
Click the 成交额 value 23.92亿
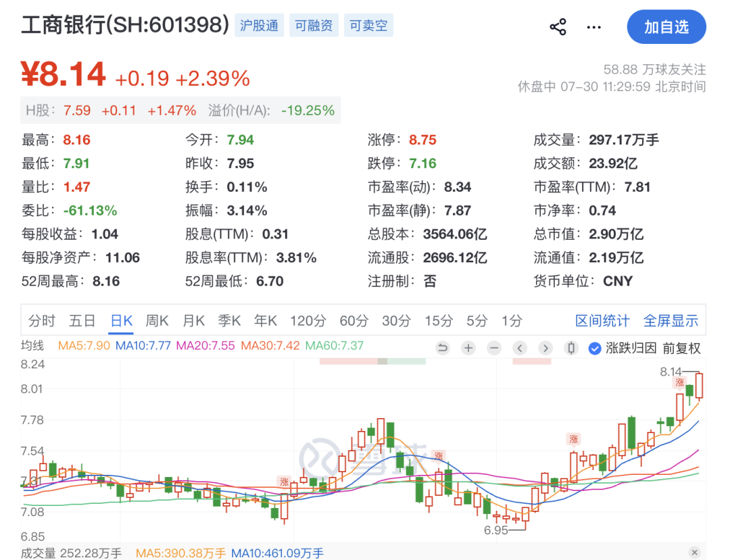tap(613, 163)
